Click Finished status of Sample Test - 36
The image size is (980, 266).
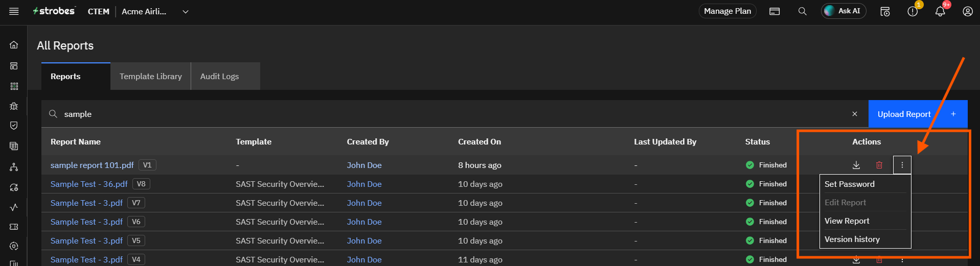point(766,184)
